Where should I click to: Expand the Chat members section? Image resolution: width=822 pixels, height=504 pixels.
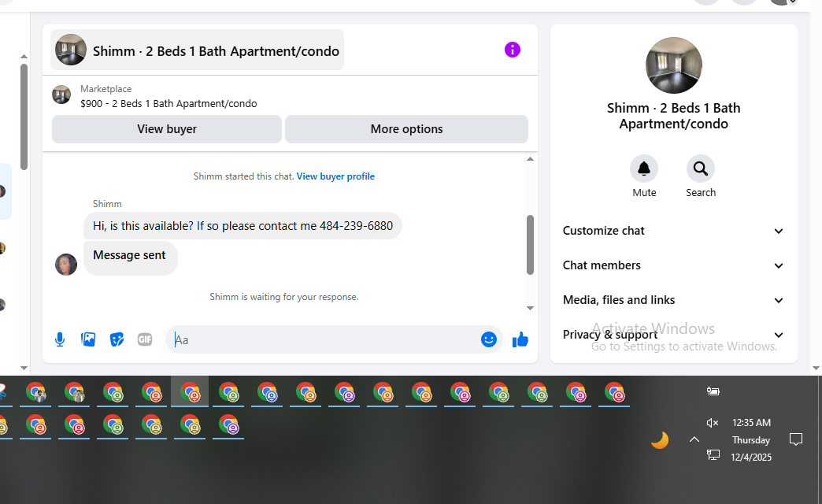pyautogui.click(x=673, y=265)
